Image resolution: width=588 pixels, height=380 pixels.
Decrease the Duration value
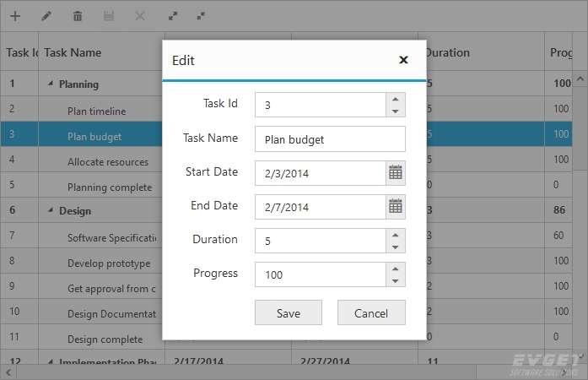coord(395,247)
